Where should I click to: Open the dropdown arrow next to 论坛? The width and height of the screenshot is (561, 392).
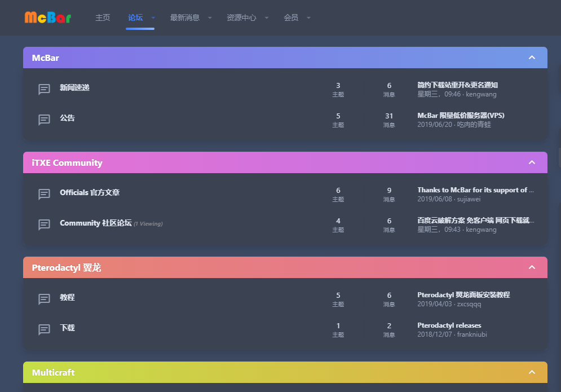click(x=153, y=17)
